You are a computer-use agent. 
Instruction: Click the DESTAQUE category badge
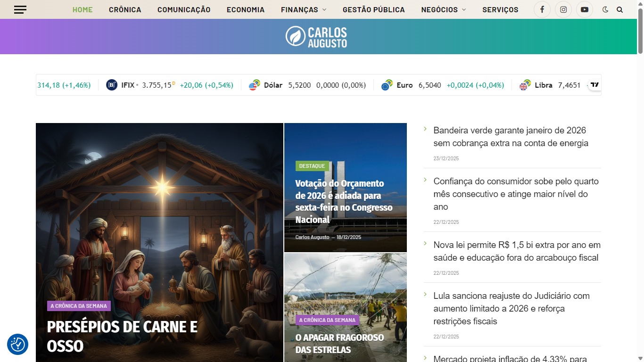pos(311,166)
